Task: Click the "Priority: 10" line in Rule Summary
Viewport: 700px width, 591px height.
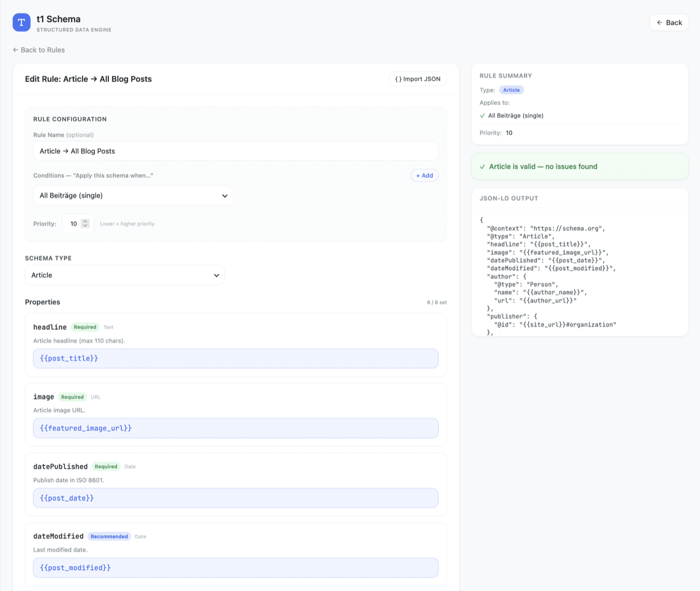Action: [x=496, y=133]
